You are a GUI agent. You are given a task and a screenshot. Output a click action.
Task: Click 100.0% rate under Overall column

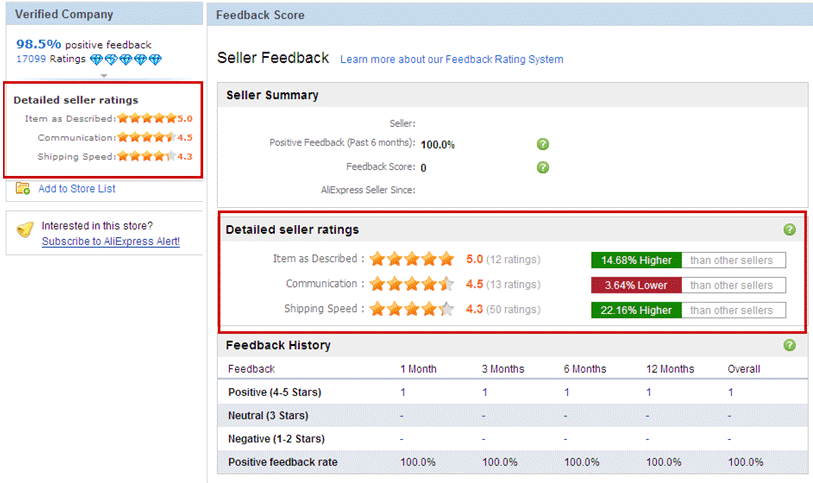[x=746, y=462]
